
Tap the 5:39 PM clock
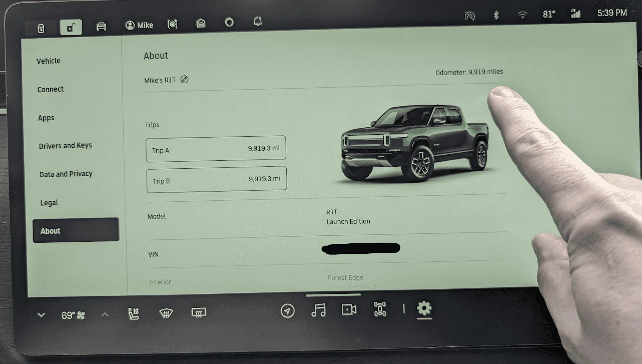[612, 13]
